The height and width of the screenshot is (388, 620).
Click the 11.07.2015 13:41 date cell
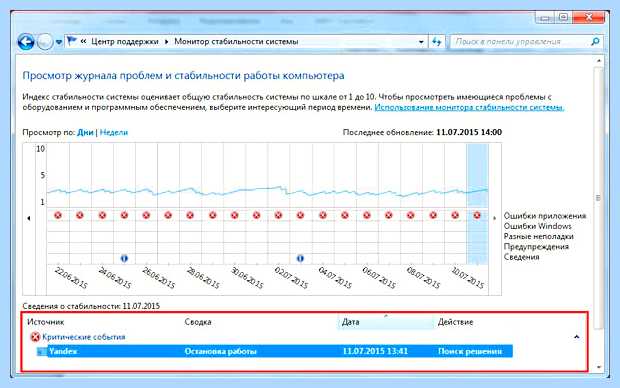pos(375,351)
